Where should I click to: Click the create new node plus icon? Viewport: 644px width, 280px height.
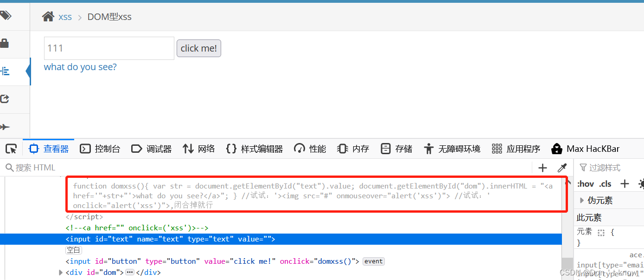(x=542, y=168)
